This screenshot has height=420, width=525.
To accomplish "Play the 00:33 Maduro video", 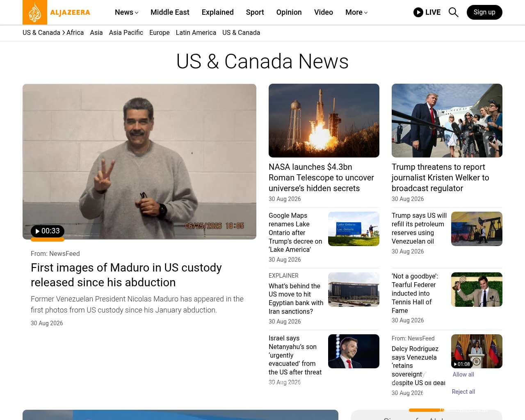I will pos(48,231).
